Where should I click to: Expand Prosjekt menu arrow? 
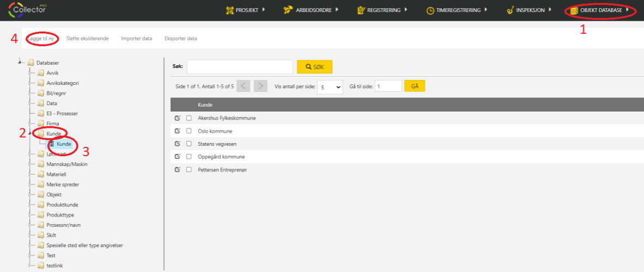(x=263, y=9)
